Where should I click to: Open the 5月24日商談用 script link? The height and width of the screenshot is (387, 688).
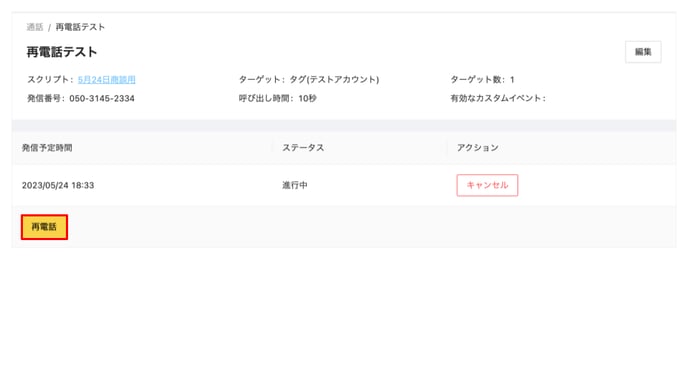[x=107, y=79]
